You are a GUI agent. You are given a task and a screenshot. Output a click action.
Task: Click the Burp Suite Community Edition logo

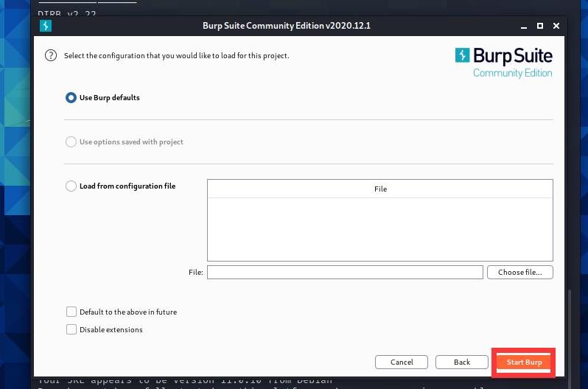tap(503, 63)
